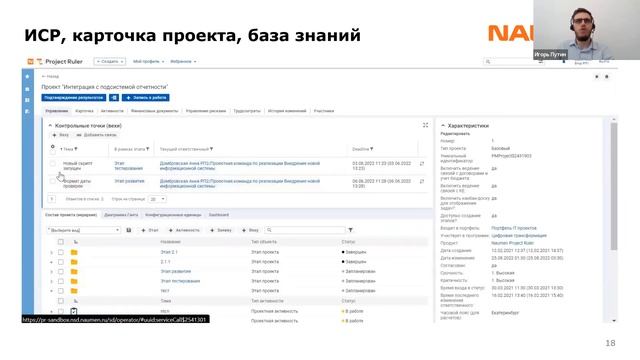Screen dimensions: 640x360
Task: Expand the 'Этап 2.1' tree node
Action: coord(51,253)
